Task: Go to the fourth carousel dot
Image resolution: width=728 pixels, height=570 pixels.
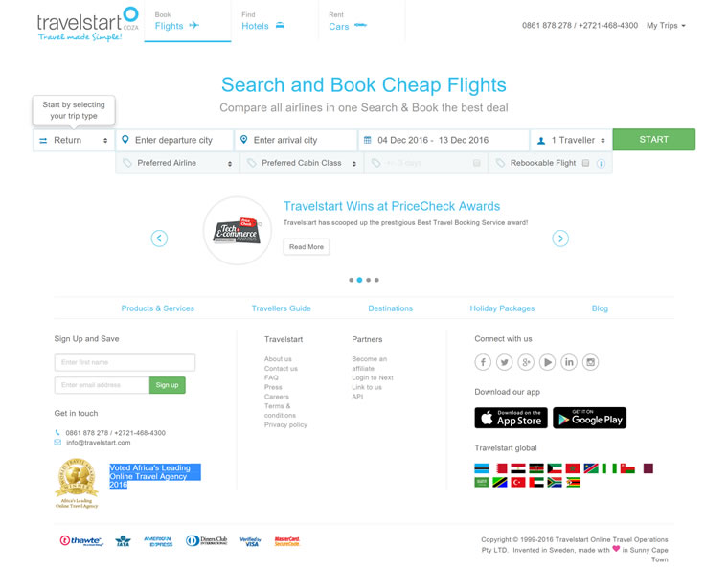Action: pyautogui.click(x=376, y=280)
